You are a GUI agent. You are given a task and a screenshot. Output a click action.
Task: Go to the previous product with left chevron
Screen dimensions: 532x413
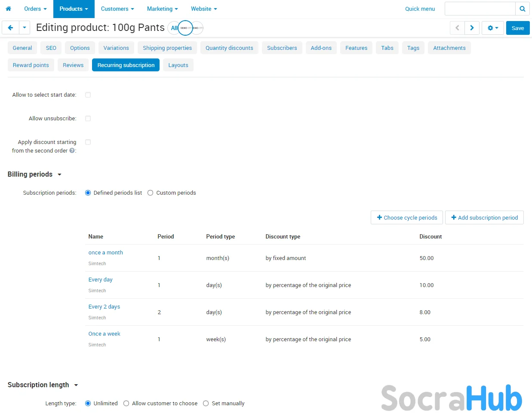click(457, 28)
